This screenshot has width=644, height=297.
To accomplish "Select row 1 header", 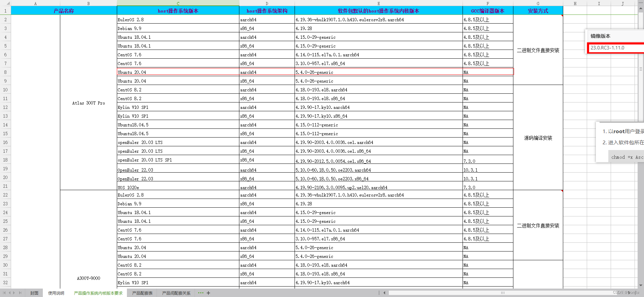I will 5,11.
